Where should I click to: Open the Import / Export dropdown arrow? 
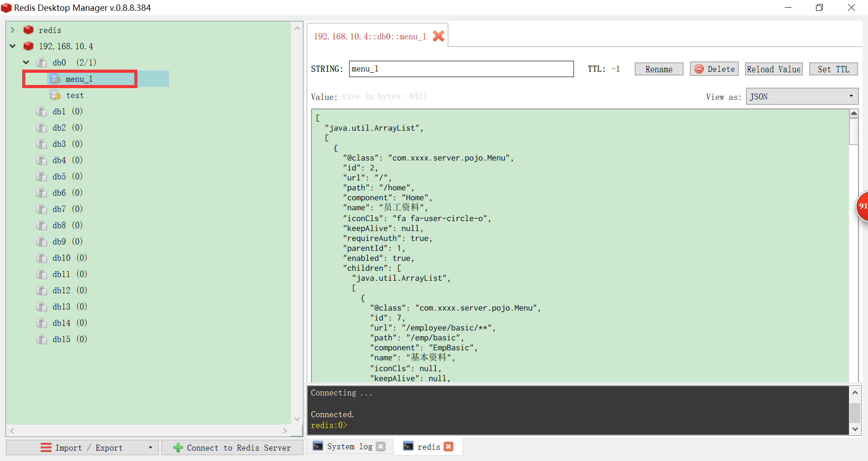[x=150, y=447]
